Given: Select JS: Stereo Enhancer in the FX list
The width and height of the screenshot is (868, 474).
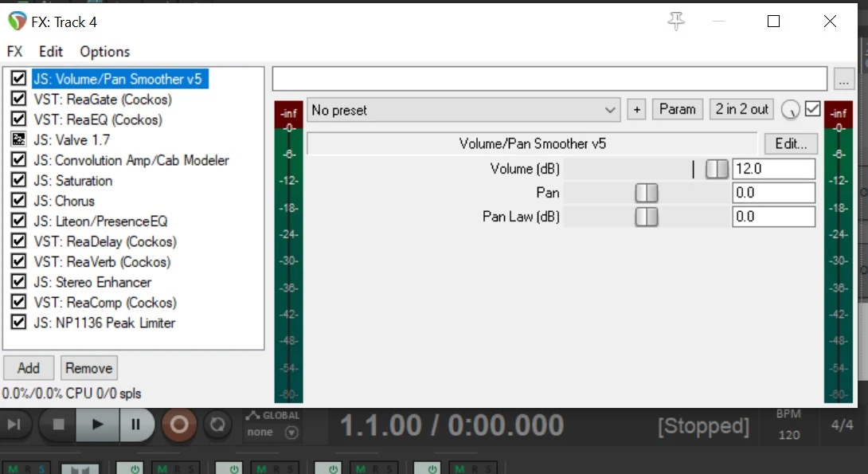Looking at the screenshot, I should click(x=92, y=282).
